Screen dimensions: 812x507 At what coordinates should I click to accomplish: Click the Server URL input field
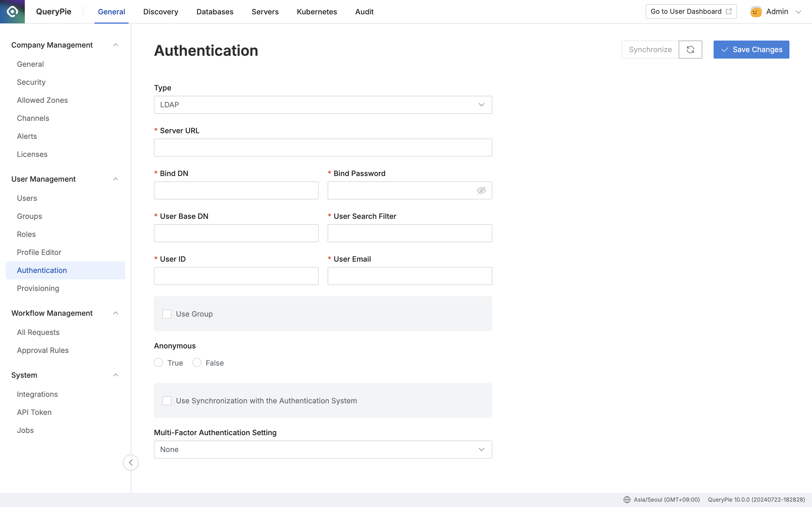click(x=323, y=148)
